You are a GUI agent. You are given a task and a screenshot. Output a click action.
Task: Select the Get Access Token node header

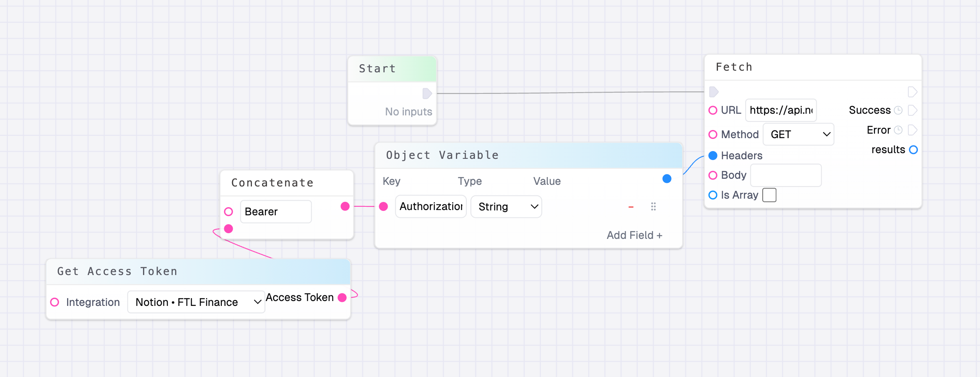click(x=198, y=272)
